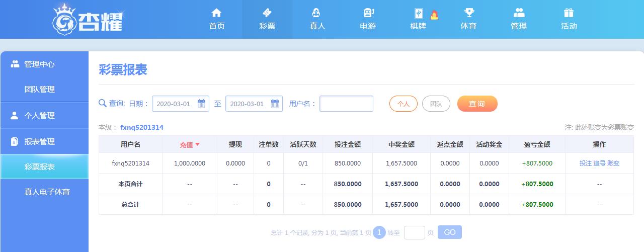Select 彩票报表 in the sidebar
Viewport: 644px width, 252px height.
click(44, 166)
